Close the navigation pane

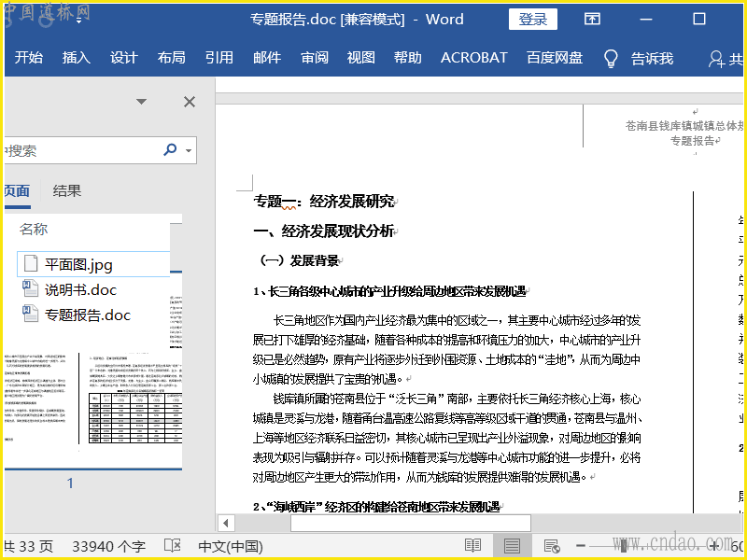click(190, 102)
